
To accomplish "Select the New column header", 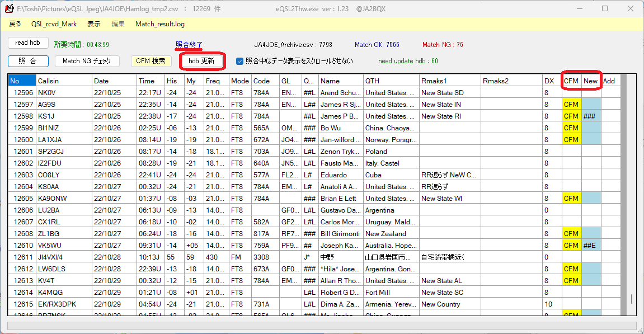I will (x=591, y=81).
